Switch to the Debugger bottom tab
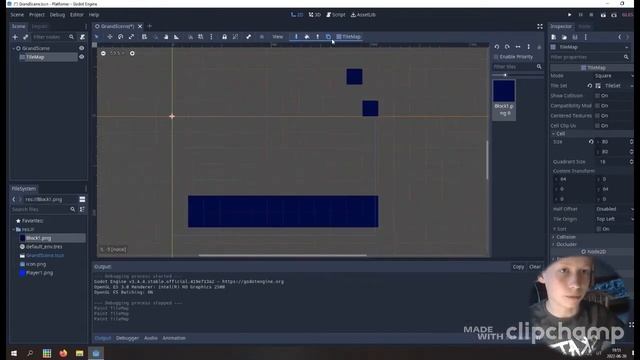 pyautogui.click(x=127, y=338)
